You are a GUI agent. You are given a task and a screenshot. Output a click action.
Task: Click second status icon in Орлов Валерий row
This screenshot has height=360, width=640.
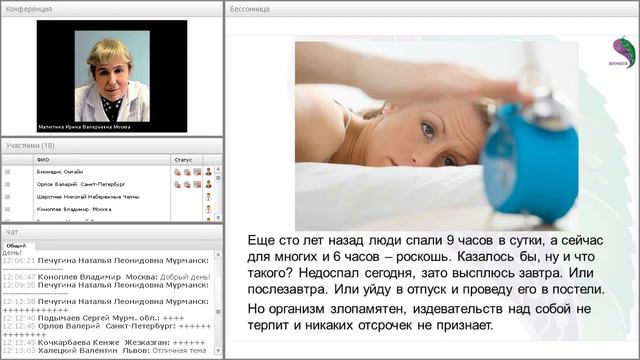pos(187,184)
